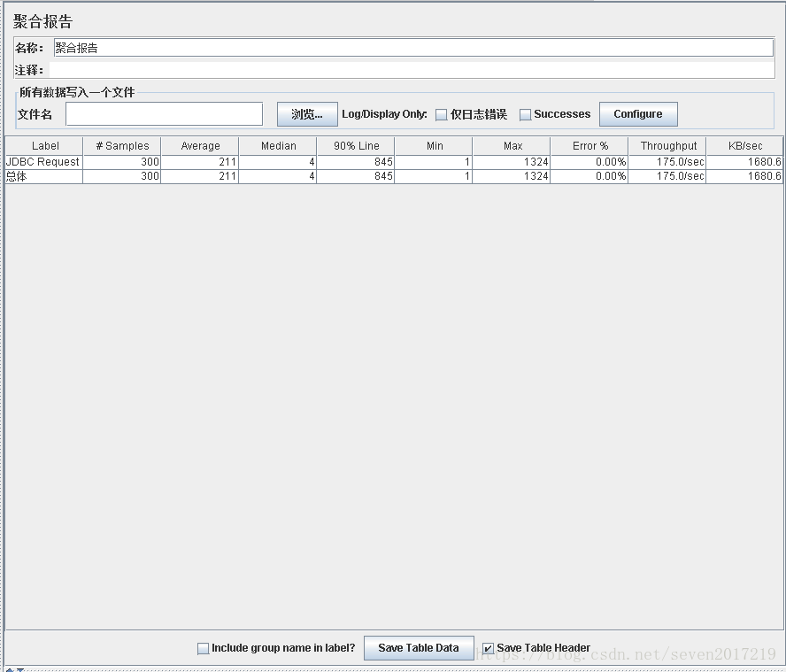
Task: Click Save Table Data button
Action: 419,648
